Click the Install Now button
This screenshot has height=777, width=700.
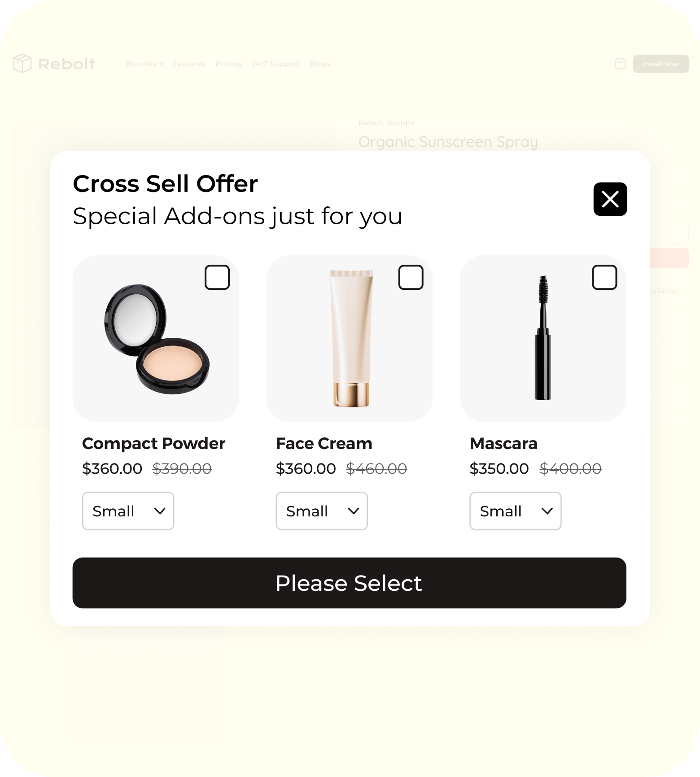(661, 64)
